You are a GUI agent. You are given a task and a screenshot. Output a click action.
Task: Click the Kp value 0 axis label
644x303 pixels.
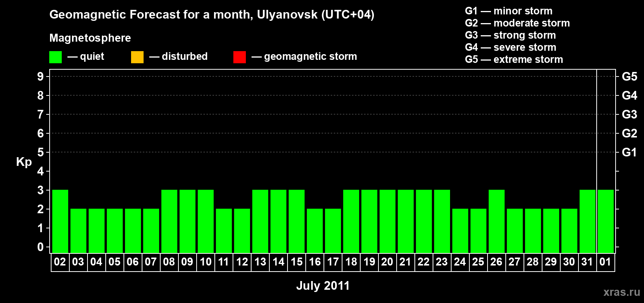[x=41, y=247]
